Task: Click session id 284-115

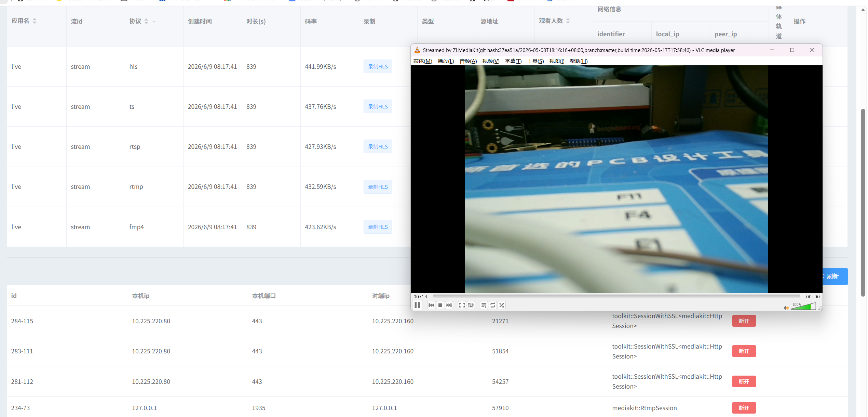Action: coord(22,321)
